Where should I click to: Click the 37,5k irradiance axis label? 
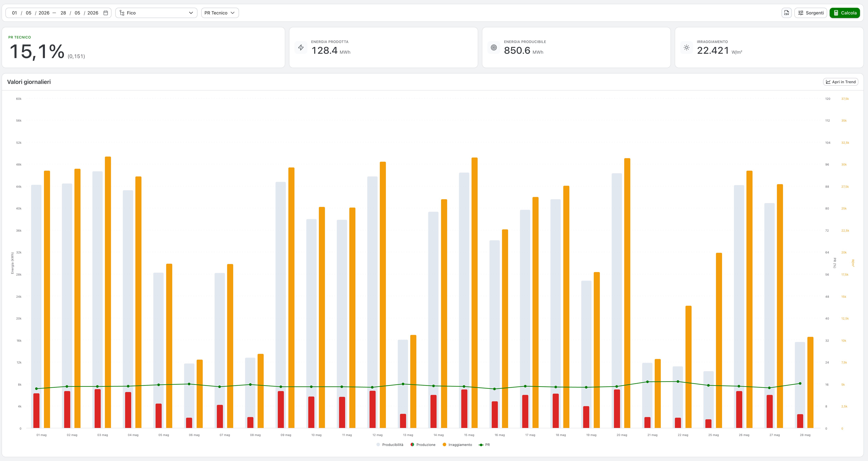(x=845, y=99)
